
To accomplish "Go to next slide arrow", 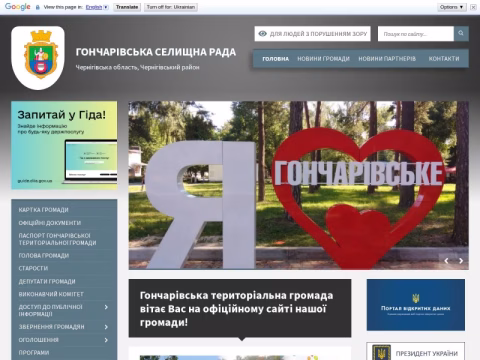I will pos(461,261).
